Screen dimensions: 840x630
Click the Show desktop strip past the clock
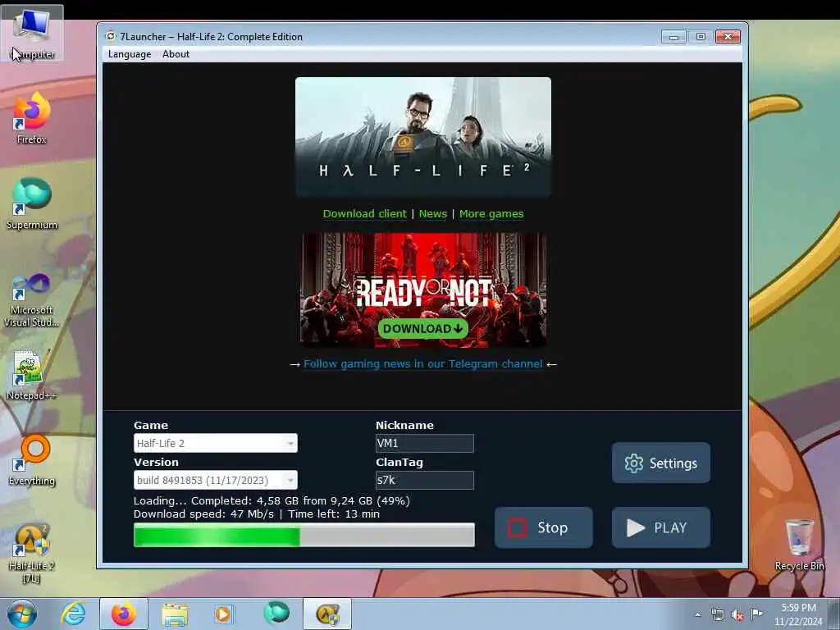click(x=834, y=614)
